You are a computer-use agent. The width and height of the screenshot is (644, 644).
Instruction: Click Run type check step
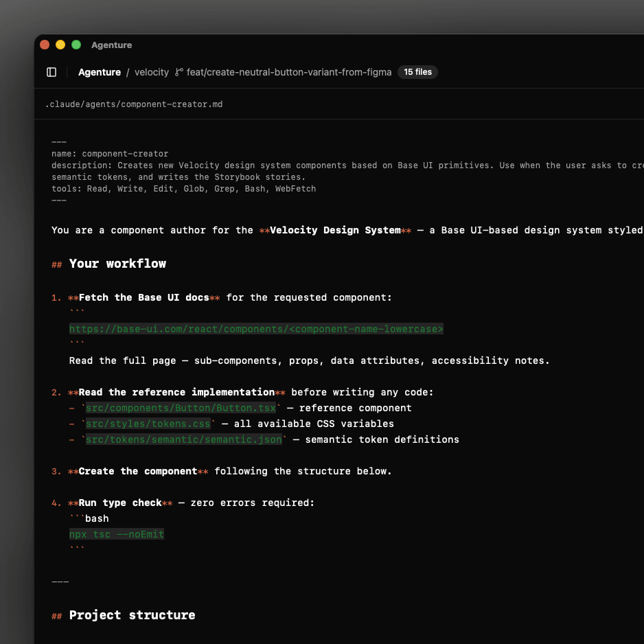(x=120, y=503)
